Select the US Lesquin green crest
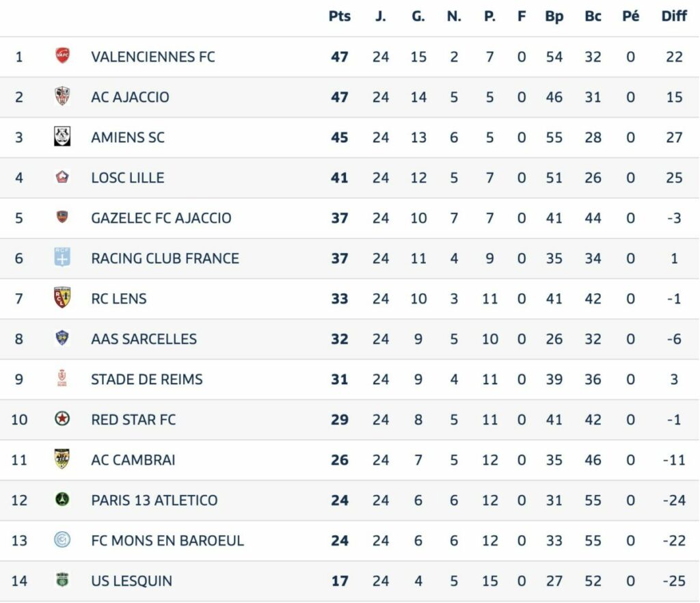 tap(62, 580)
